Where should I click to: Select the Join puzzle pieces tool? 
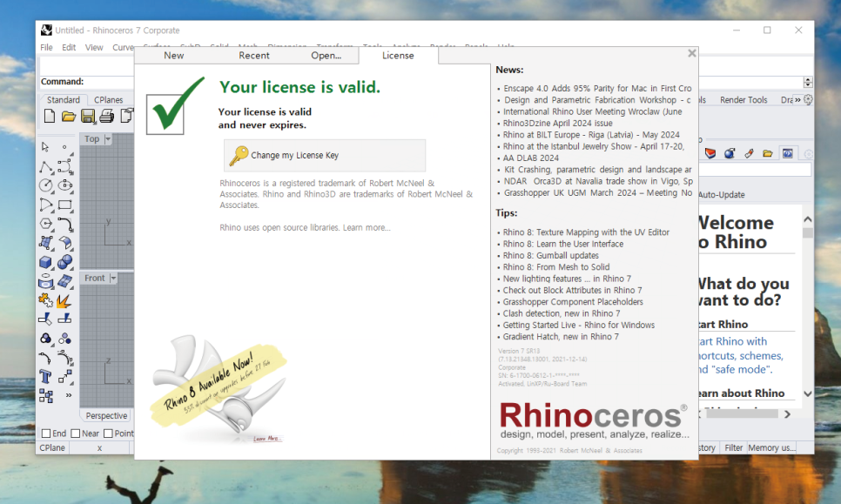click(x=46, y=301)
